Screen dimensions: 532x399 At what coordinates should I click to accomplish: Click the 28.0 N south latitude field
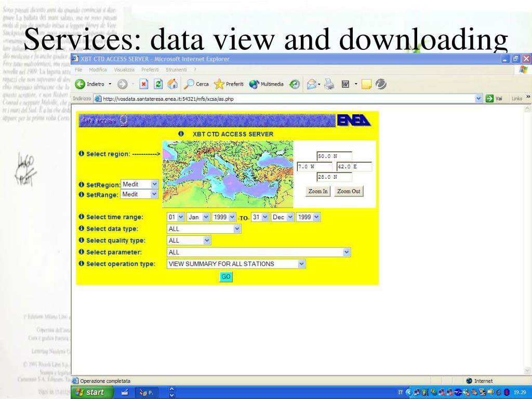pyautogui.click(x=334, y=177)
